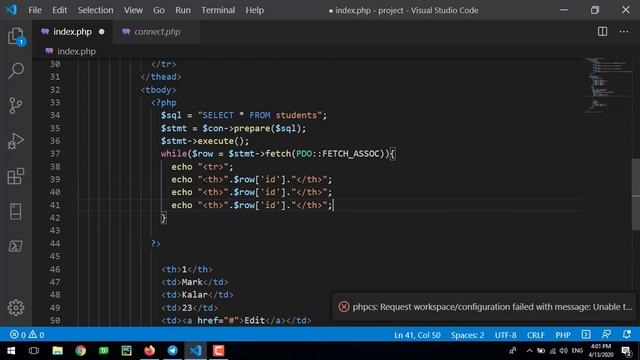The image size is (640, 360).
Task: Place cursor in the SELECT query string
Action: point(260,115)
